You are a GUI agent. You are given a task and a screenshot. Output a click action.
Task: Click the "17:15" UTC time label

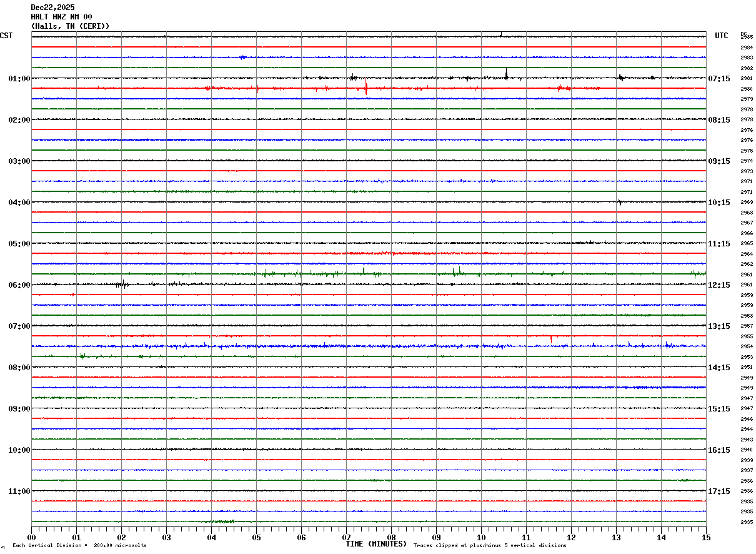click(x=719, y=491)
